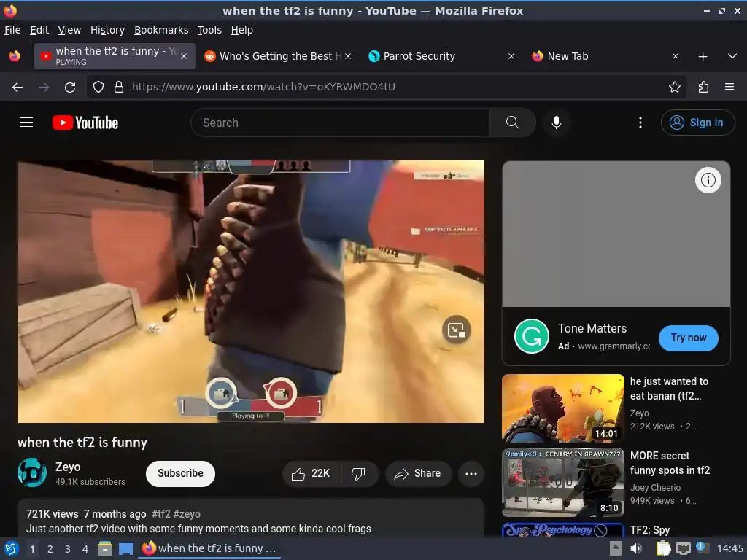Open the Tools menu
747x560 pixels.
tap(209, 30)
